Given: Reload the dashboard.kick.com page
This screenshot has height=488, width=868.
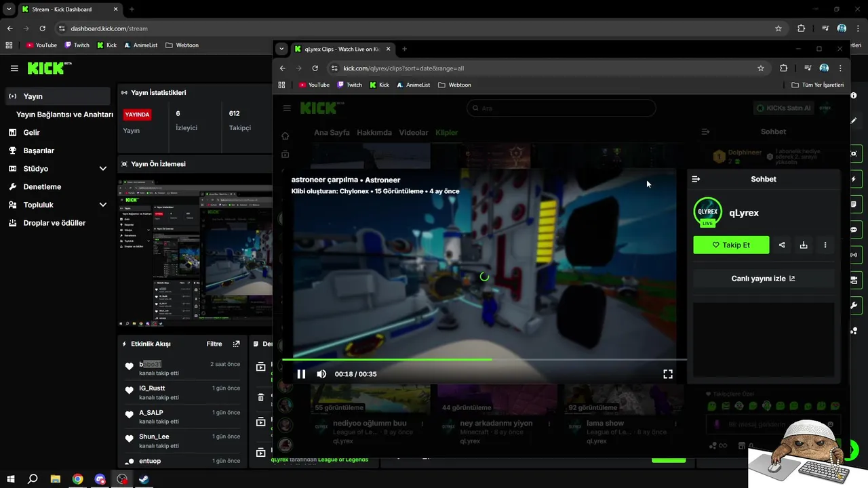Looking at the screenshot, I should 42,28.
